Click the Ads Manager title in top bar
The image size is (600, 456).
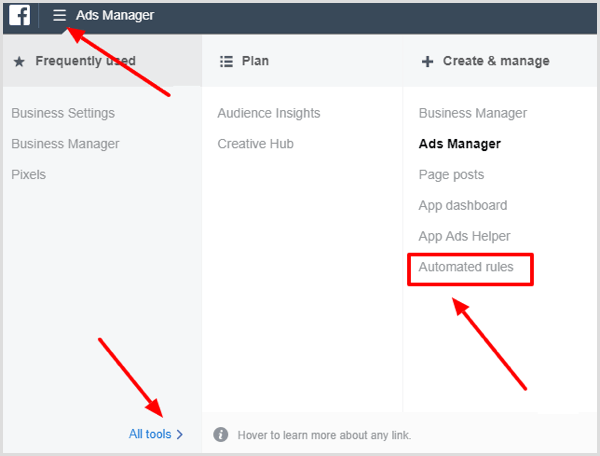click(115, 15)
